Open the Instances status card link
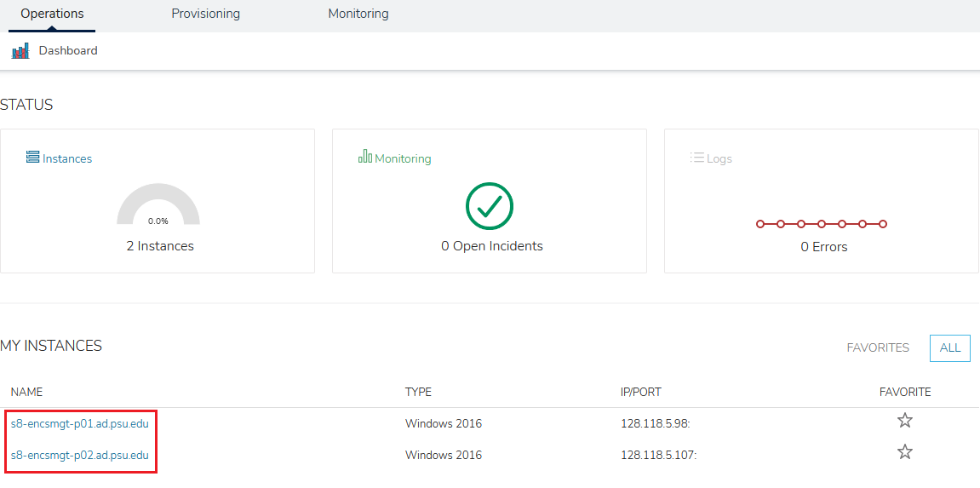Screen dimensions: 980x488 [x=67, y=158]
